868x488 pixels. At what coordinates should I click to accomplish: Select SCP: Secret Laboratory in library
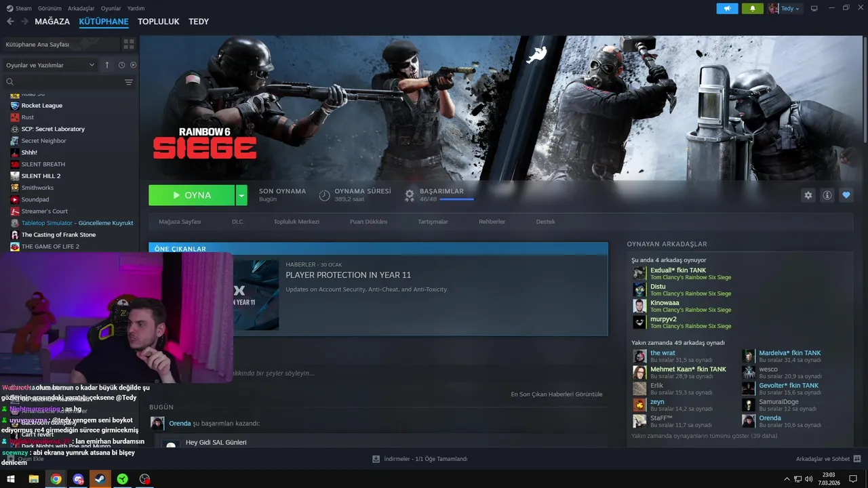(53, 129)
